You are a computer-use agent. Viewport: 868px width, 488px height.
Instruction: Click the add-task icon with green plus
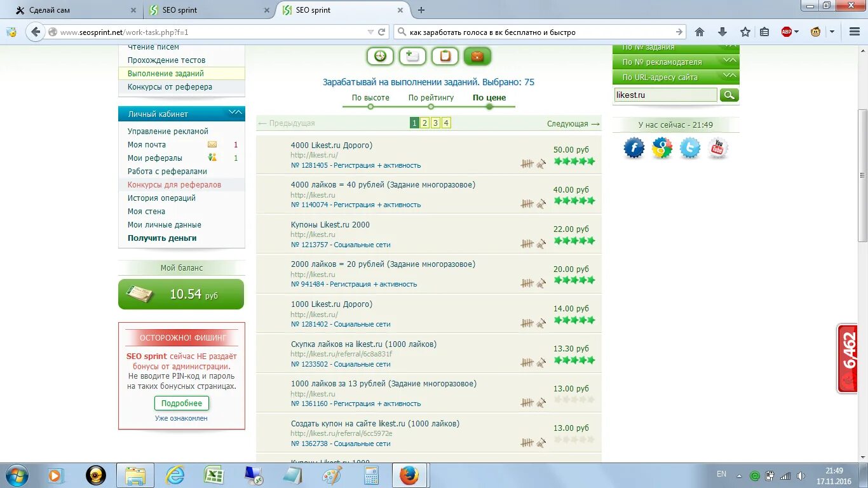click(412, 56)
